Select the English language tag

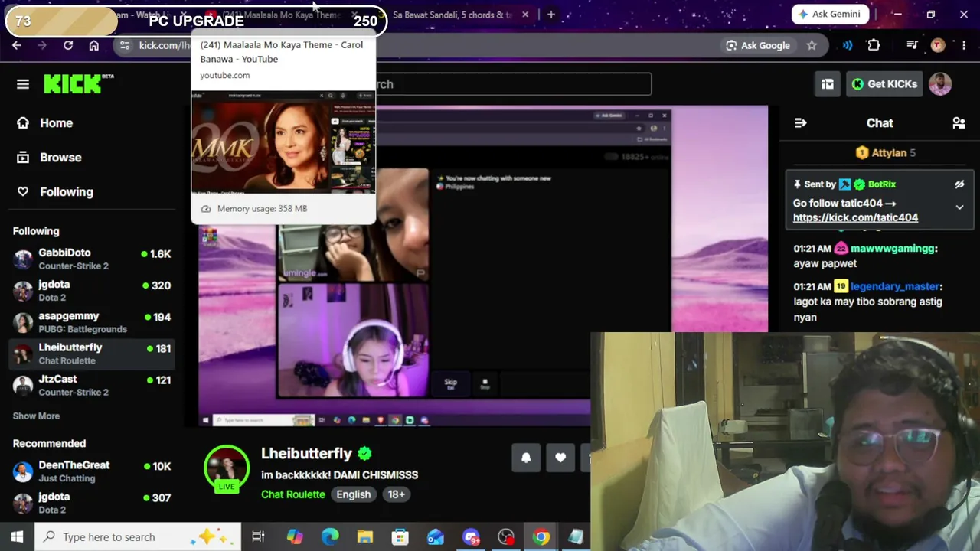click(354, 494)
